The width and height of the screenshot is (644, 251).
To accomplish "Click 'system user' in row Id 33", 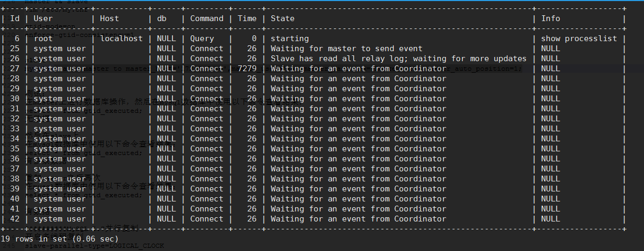I will click(59, 129).
